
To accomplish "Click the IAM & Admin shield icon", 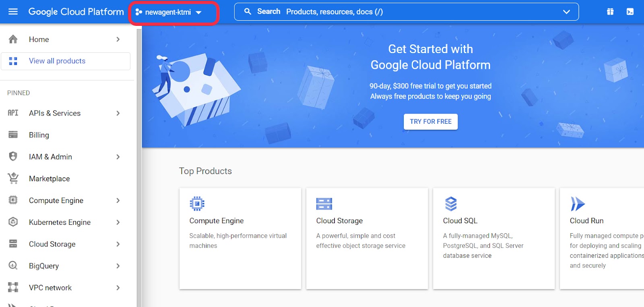I will (13, 156).
